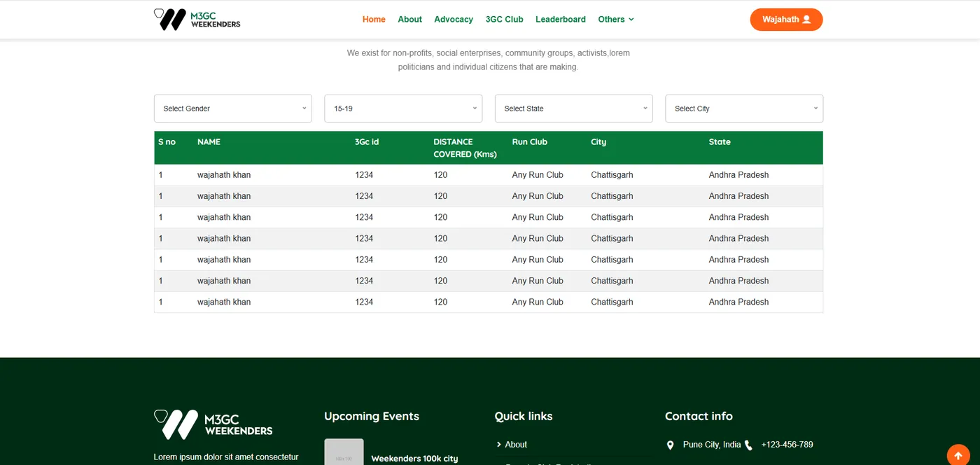Click the 3Gc id column header
Image resolution: width=980 pixels, height=465 pixels.
pos(367,141)
